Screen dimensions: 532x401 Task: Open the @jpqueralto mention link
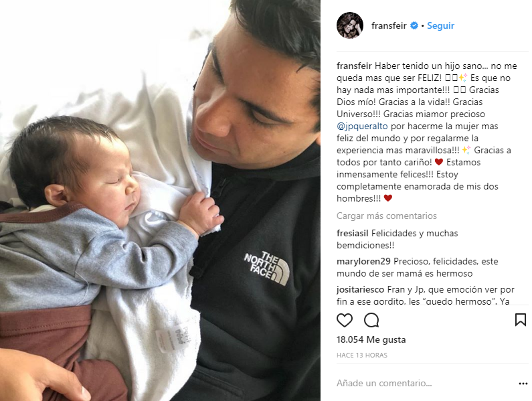362,127
